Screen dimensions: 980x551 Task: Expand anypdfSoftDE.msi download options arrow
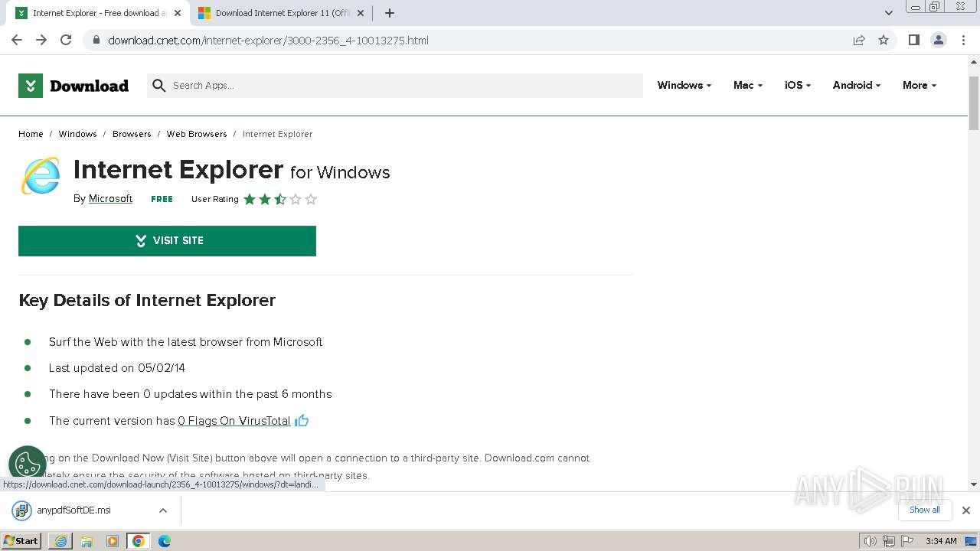click(x=162, y=510)
